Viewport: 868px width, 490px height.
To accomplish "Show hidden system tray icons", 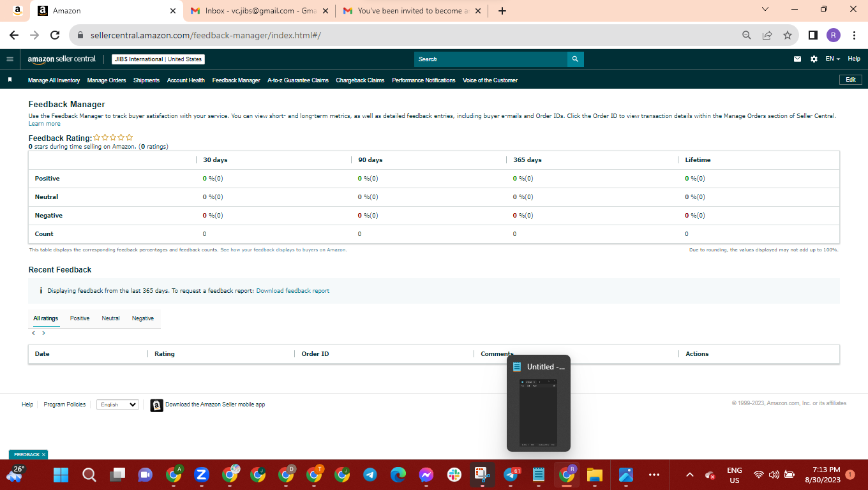I will click(689, 475).
